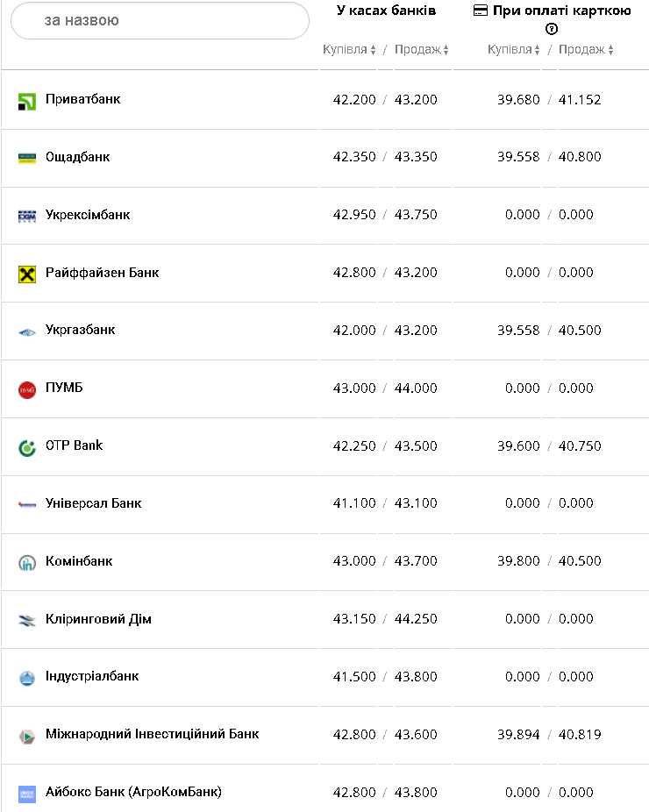Click the Райффайзен Банк yellow logo
This screenshot has width=649, height=812.
coord(27,274)
